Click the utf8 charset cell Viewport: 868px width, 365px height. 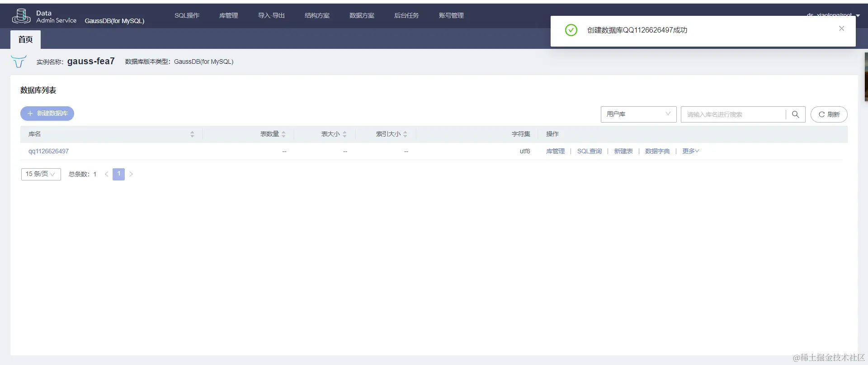tap(524, 151)
